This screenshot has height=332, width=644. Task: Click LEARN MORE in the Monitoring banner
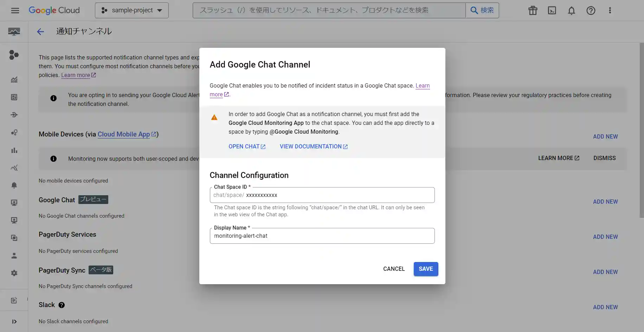pyautogui.click(x=559, y=158)
